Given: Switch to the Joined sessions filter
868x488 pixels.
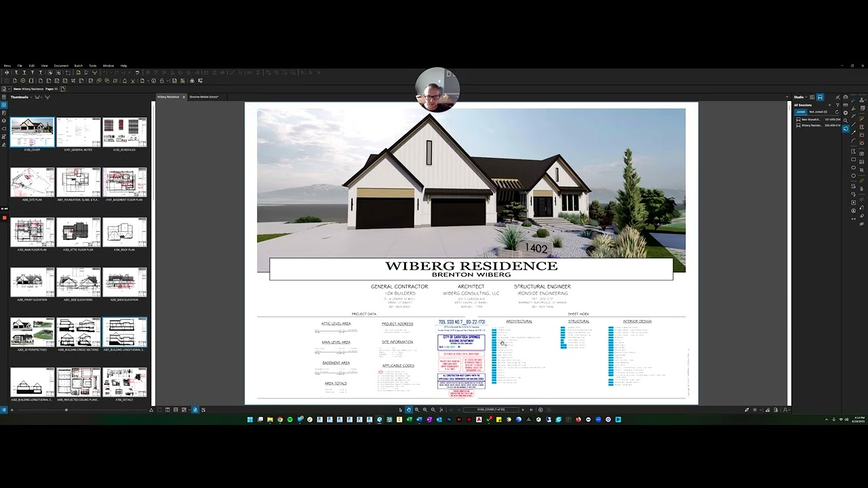Looking at the screenshot, I should [x=801, y=112].
